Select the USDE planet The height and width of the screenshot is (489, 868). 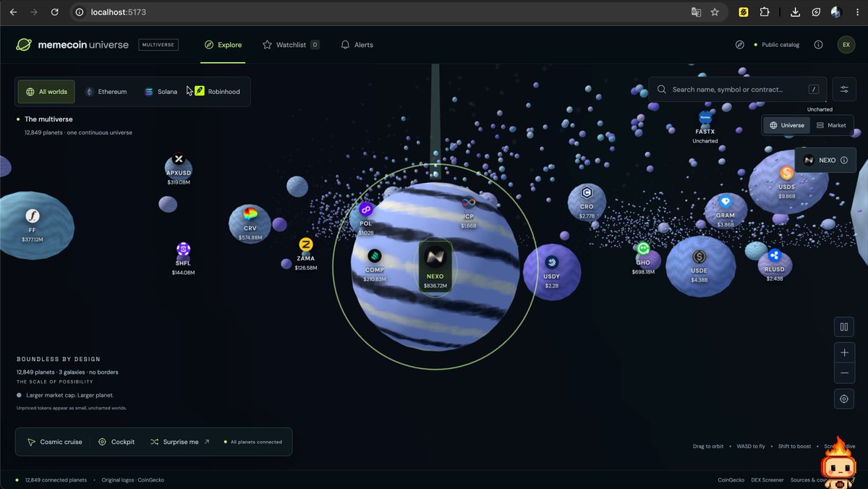point(699,265)
